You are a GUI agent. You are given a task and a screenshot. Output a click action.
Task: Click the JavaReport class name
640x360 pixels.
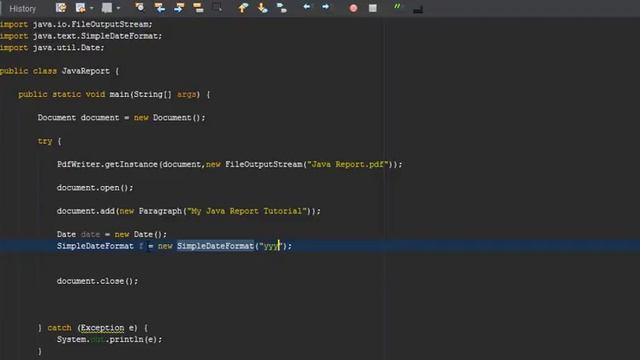pos(85,71)
